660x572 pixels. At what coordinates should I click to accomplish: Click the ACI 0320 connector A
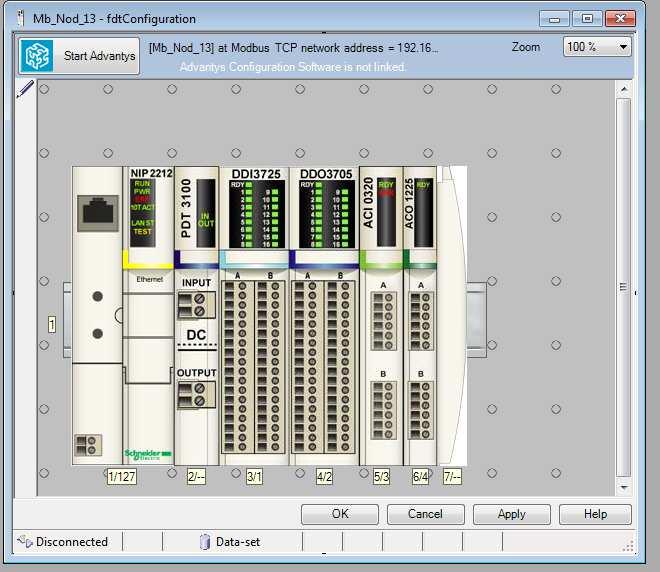point(383,322)
